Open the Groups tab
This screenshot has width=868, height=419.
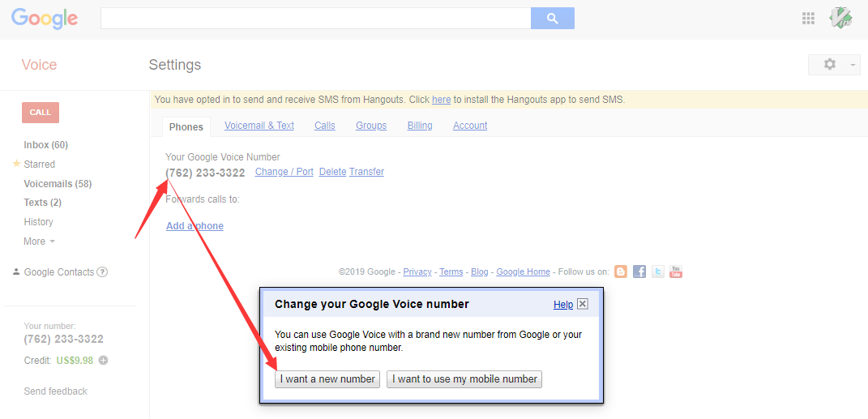click(x=371, y=126)
